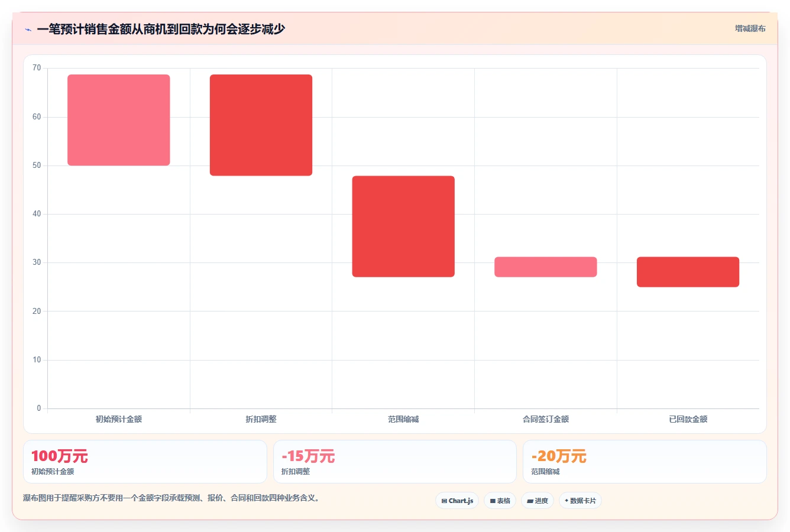Select the Chart.js tag chip
The height and width of the screenshot is (532, 790).
pos(457,501)
